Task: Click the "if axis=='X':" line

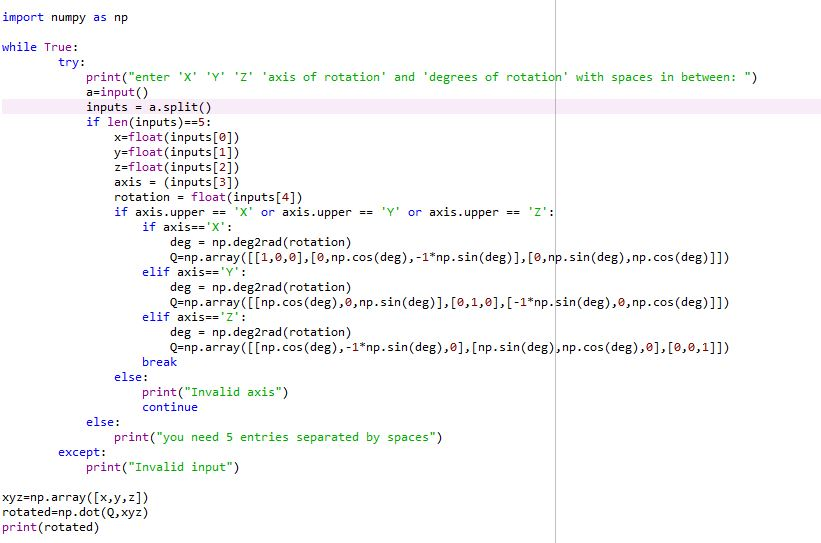Action: 187,227
